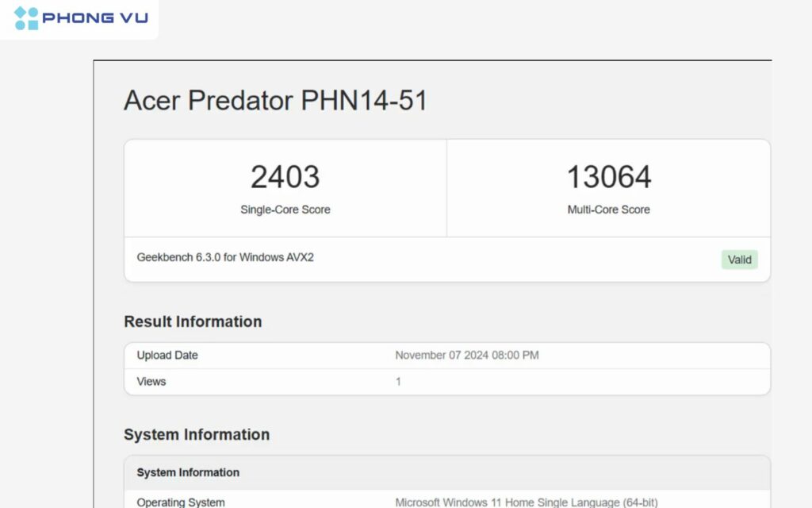
Task: Click the view count value 1
Action: [398, 382]
